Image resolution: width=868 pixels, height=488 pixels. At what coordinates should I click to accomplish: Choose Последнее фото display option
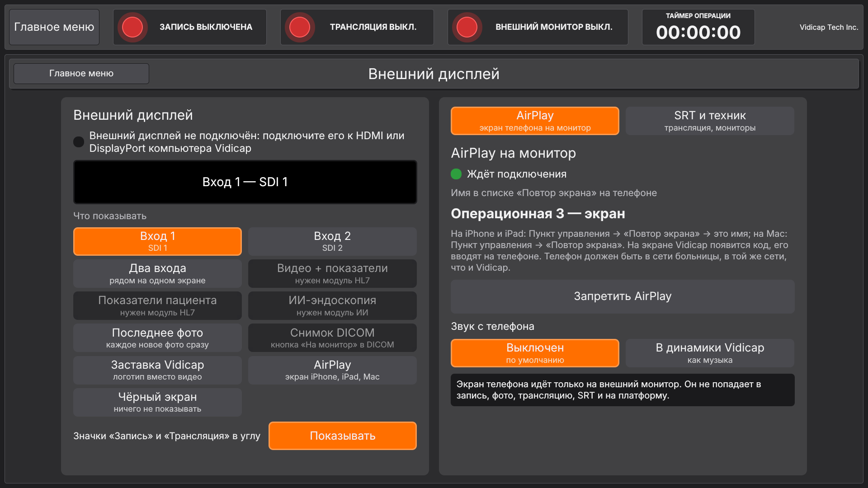pyautogui.click(x=157, y=338)
